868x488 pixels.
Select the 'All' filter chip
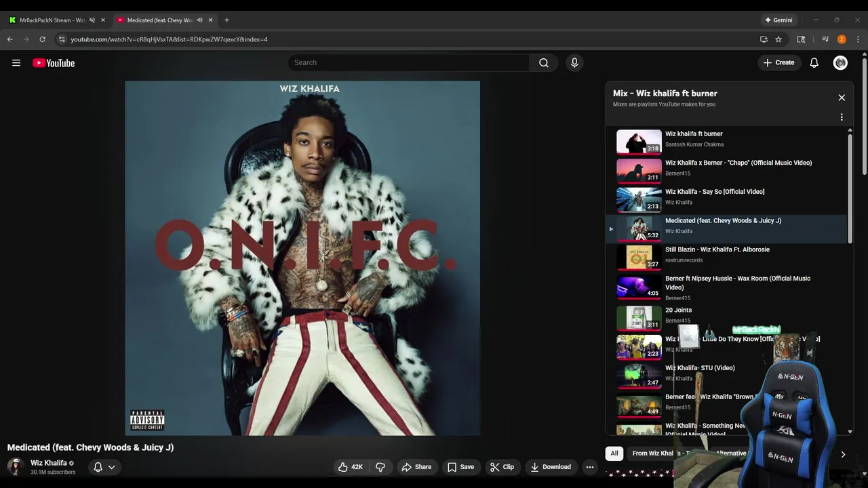point(614,453)
